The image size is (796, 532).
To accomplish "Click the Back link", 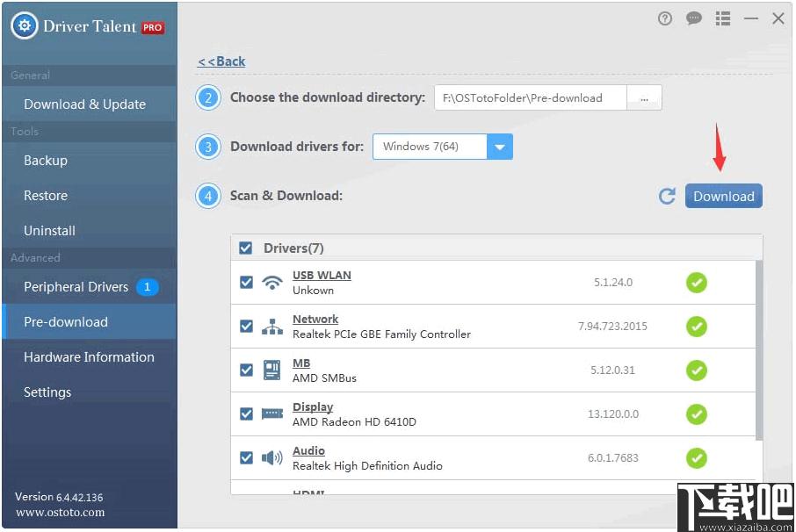I will (221, 61).
